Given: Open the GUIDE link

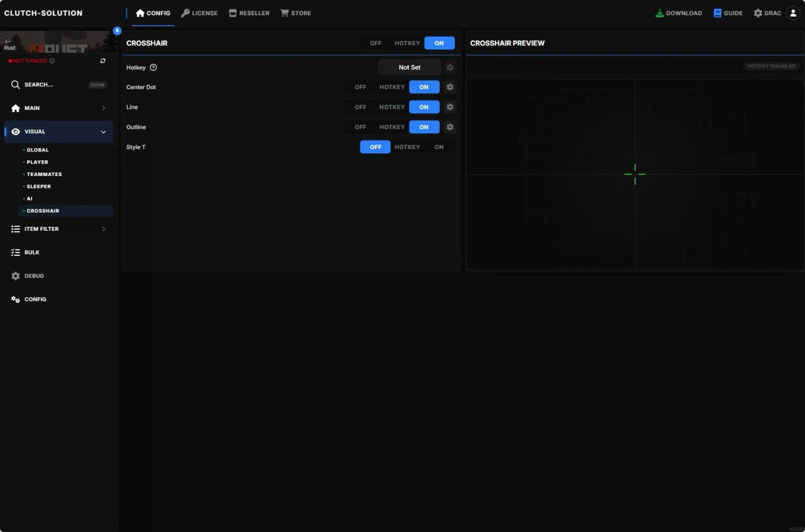Looking at the screenshot, I should (x=728, y=13).
